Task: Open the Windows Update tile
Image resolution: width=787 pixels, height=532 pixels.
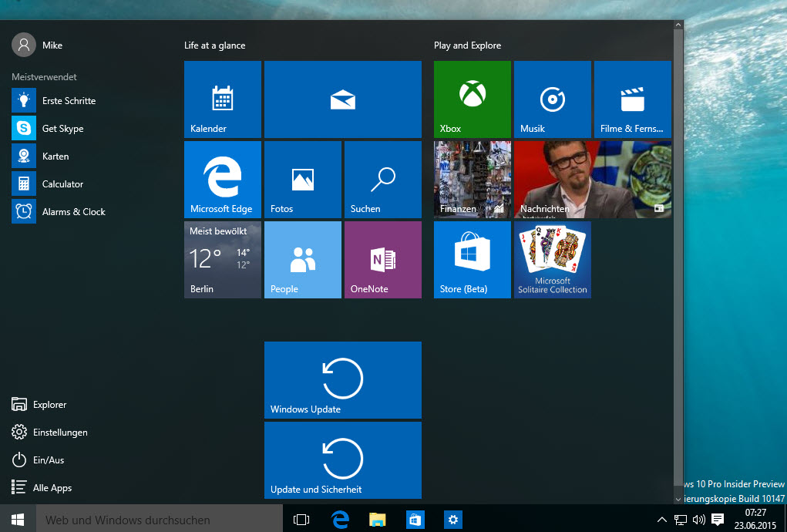Action: 343,380
